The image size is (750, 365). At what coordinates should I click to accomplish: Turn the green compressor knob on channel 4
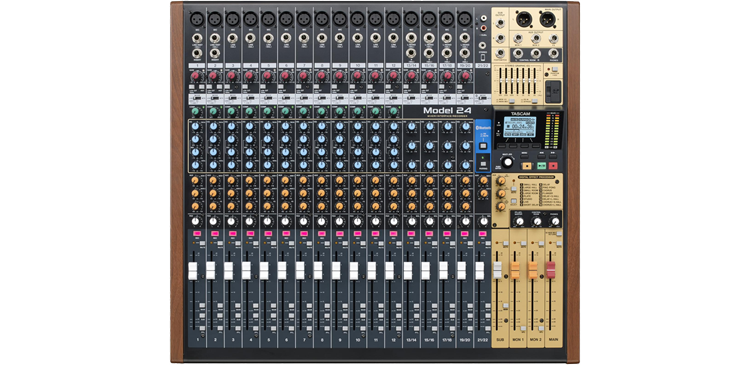pos(249,112)
